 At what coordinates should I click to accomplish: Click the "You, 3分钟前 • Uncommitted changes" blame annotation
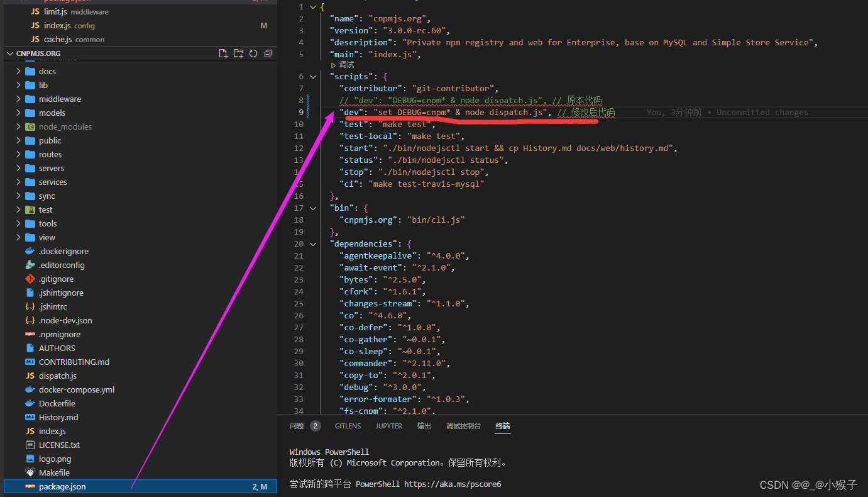tap(727, 113)
